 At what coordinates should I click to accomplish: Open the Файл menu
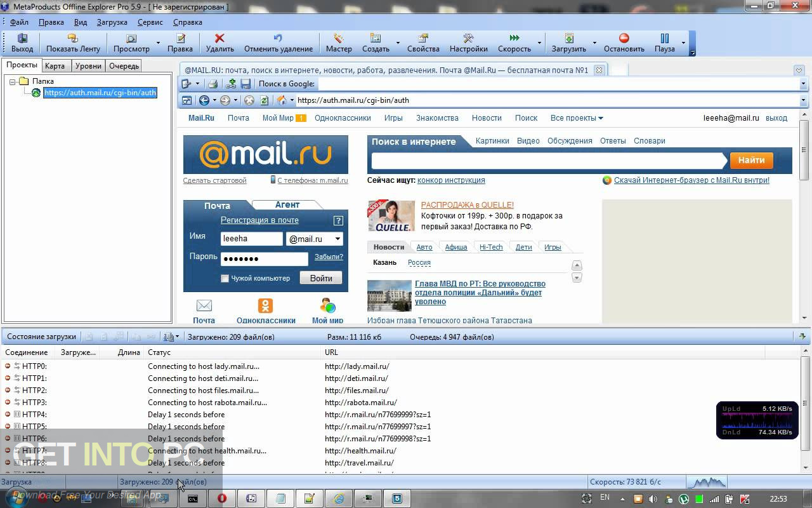[20, 22]
